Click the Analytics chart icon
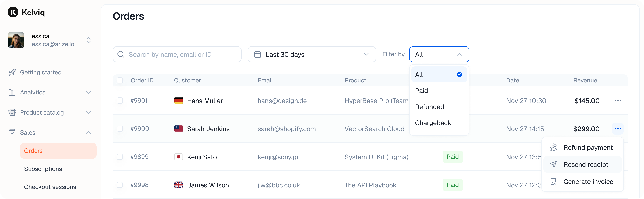Image resolution: width=644 pixels, height=199 pixels. 12,93
